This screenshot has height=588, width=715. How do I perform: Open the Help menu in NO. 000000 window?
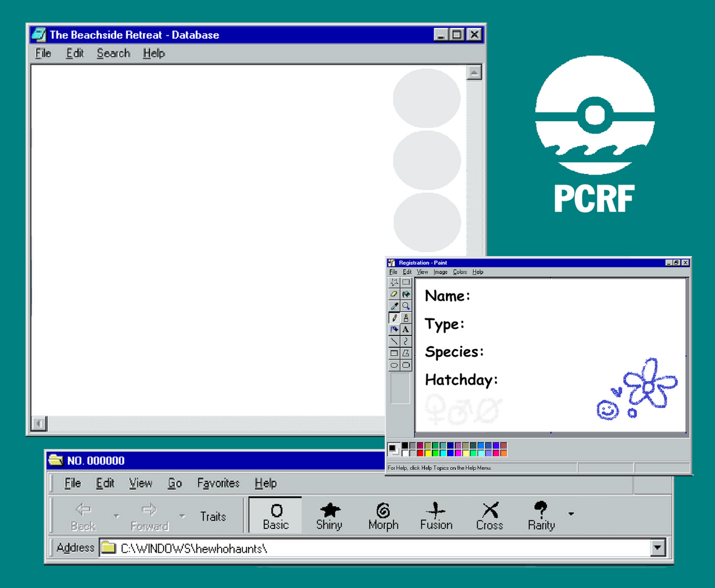[265, 483]
